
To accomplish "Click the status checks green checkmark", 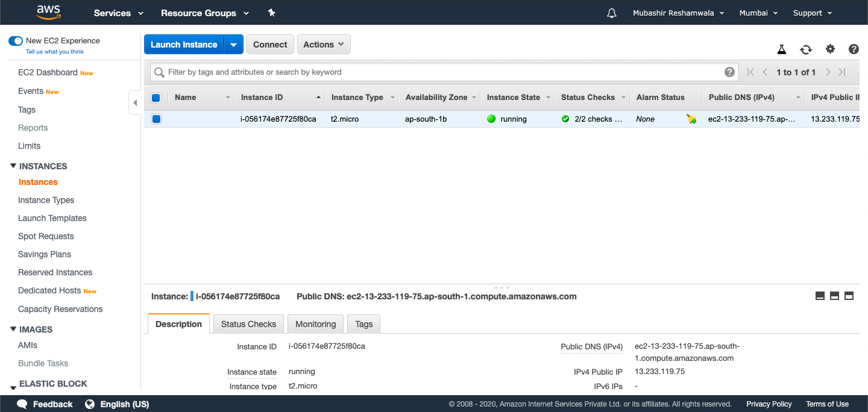I will point(565,119).
